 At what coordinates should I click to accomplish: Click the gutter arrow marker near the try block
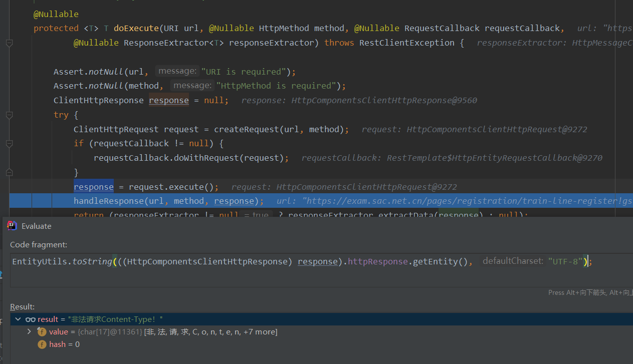click(x=9, y=115)
